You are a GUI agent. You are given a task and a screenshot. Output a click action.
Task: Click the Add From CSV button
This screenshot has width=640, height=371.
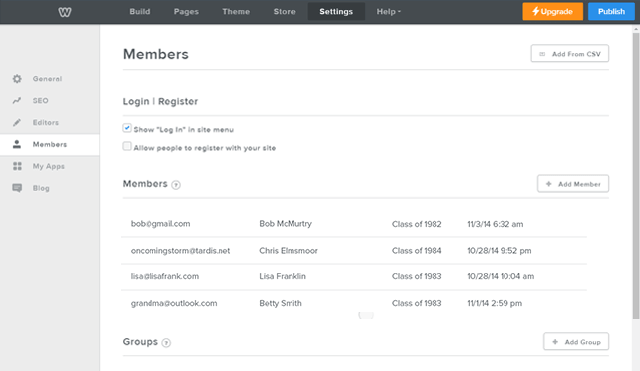point(570,53)
